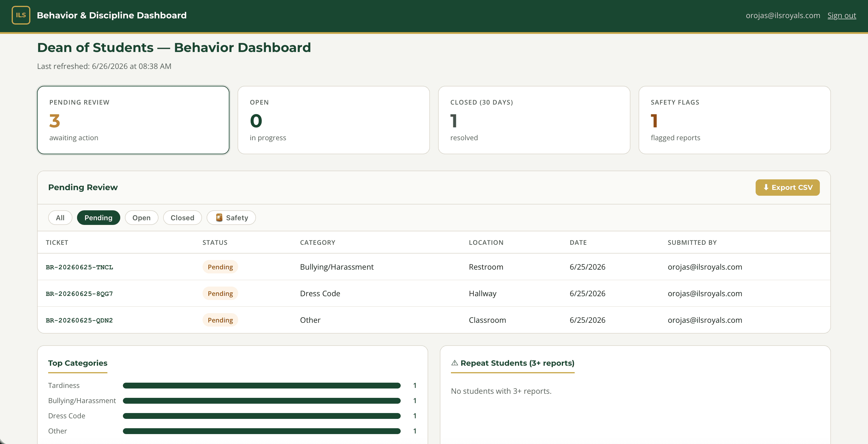Click the 6/25/2026 date on the Restroom row

587,267
